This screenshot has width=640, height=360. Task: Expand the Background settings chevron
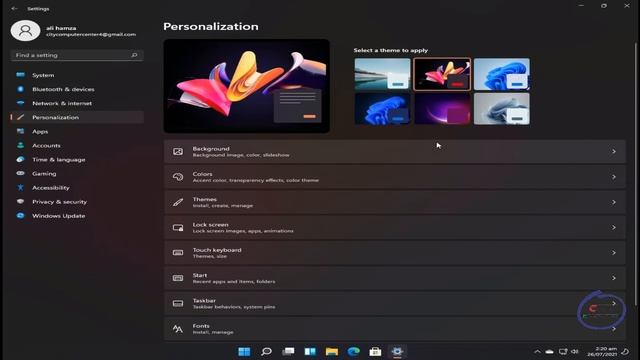pyautogui.click(x=614, y=151)
